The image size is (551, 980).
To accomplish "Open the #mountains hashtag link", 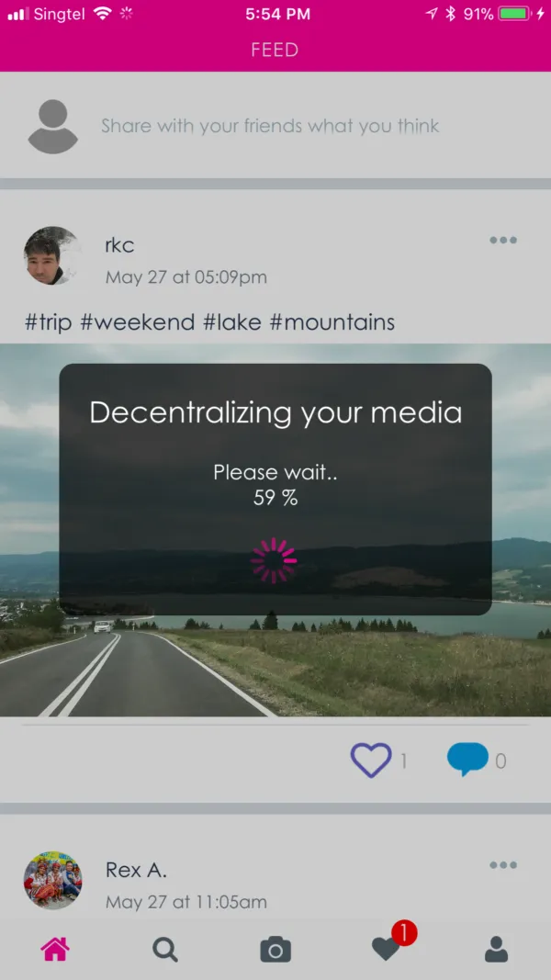I will 332,322.
